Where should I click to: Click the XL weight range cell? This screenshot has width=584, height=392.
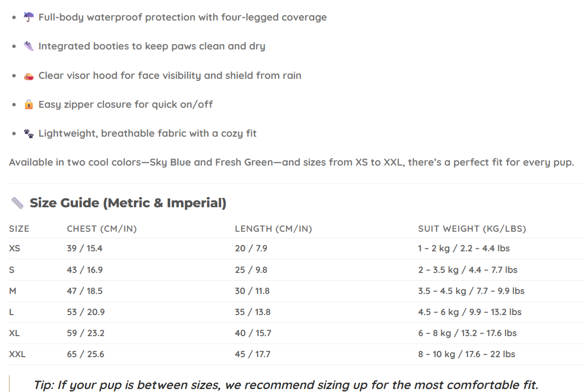(x=467, y=333)
